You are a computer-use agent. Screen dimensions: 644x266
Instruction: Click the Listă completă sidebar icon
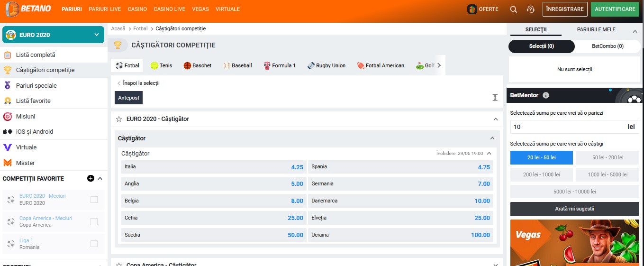8,55
